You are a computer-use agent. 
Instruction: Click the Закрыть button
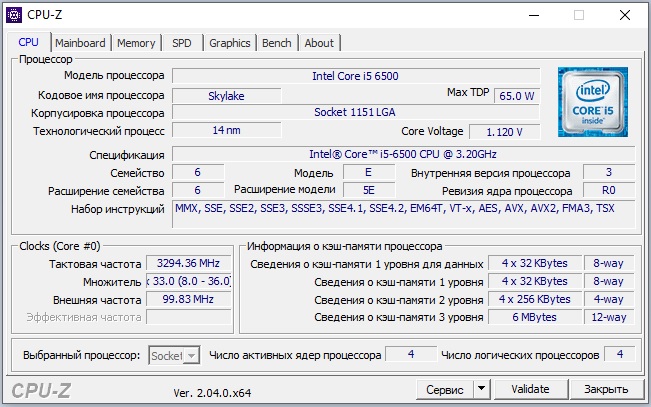pos(606,389)
